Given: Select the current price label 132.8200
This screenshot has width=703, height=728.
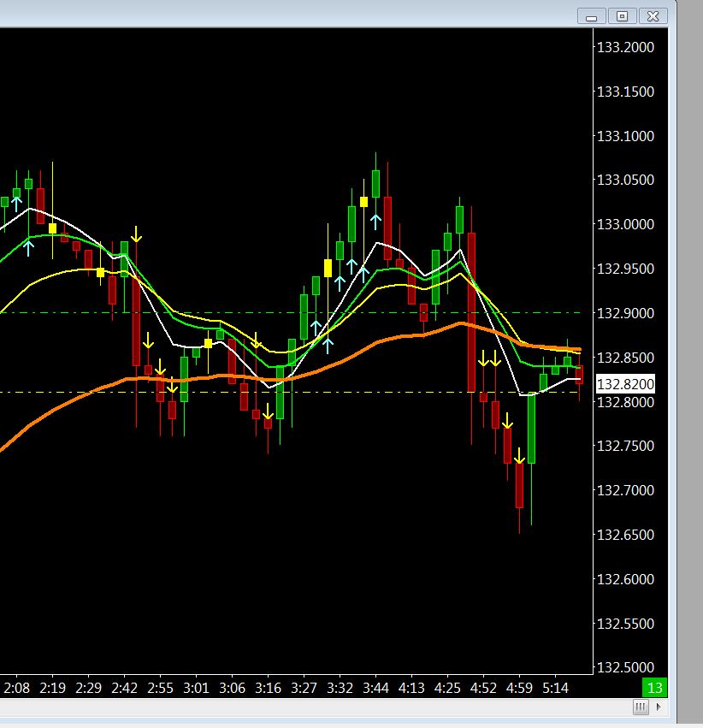Looking at the screenshot, I should pyautogui.click(x=625, y=384).
